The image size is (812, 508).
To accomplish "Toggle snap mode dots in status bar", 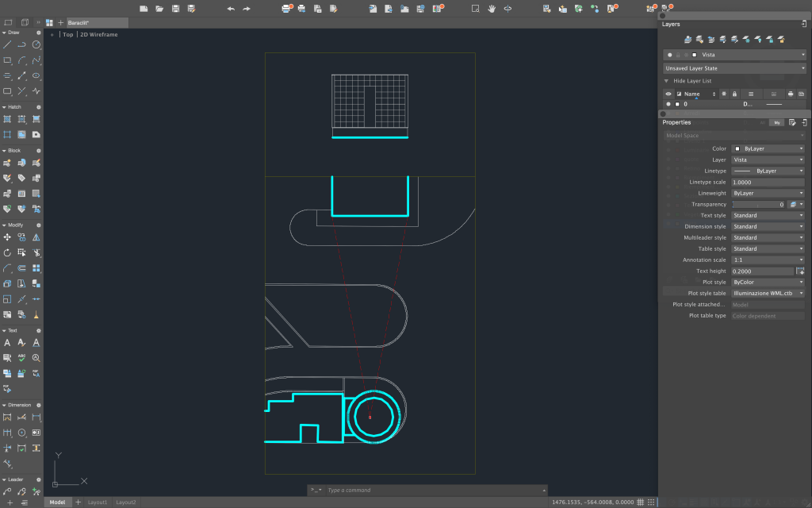I will [651, 502].
